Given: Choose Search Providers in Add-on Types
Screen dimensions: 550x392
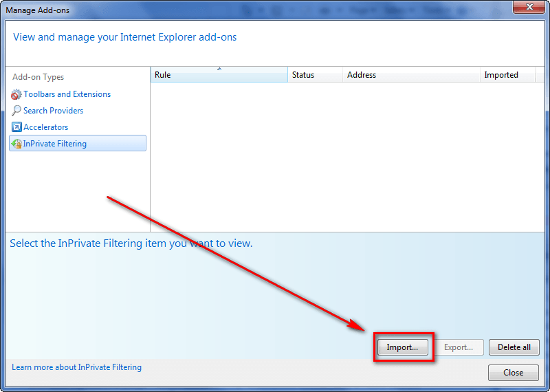Looking at the screenshot, I should [x=53, y=111].
